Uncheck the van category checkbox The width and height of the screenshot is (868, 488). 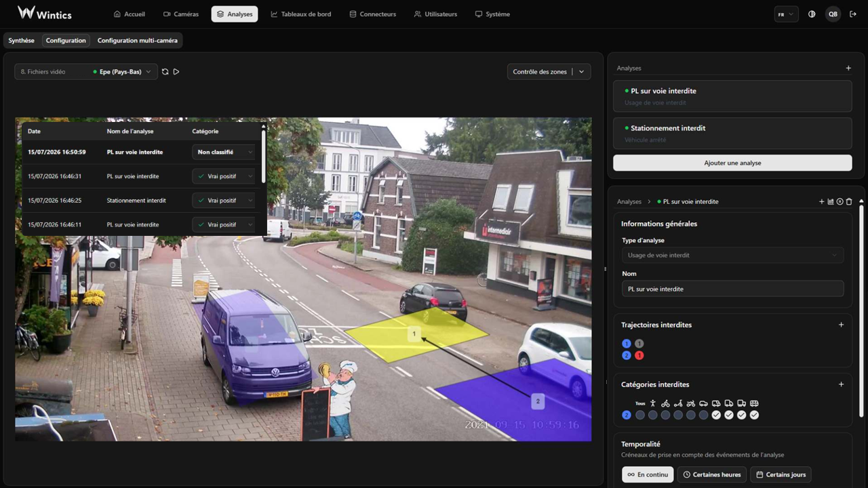pyautogui.click(x=716, y=415)
